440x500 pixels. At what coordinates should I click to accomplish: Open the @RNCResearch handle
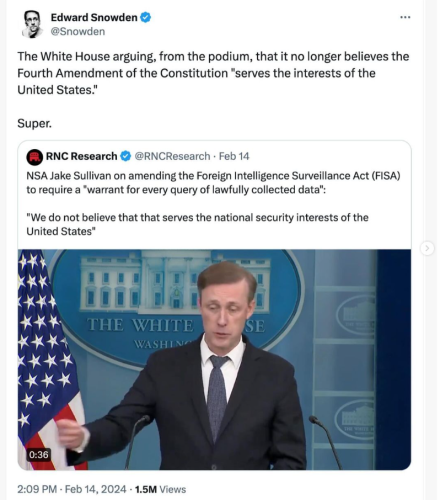click(172, 156)
